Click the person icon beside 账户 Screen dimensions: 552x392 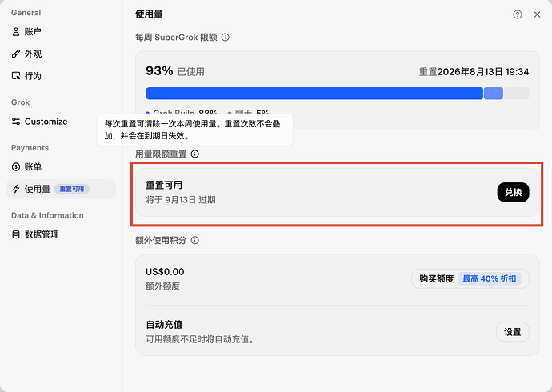click(x=16, y=32)
